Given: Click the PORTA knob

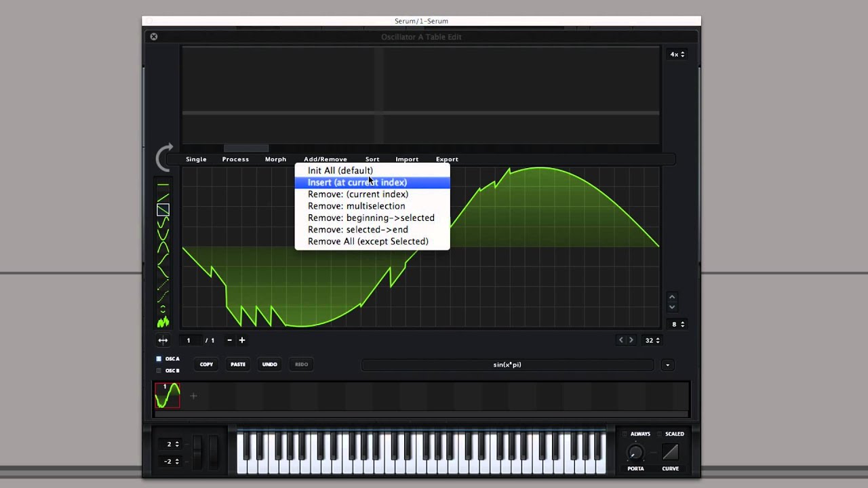Looking at the screenshot, I should click(635, 453).
